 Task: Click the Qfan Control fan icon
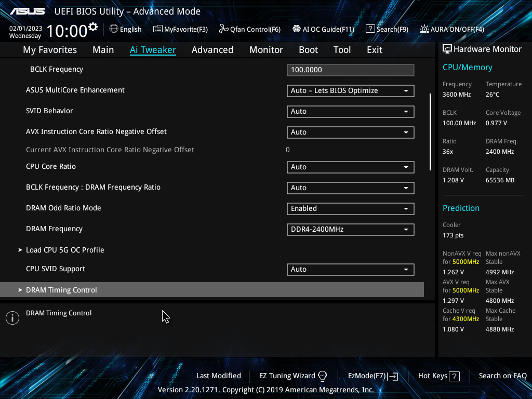click(223, 29)
